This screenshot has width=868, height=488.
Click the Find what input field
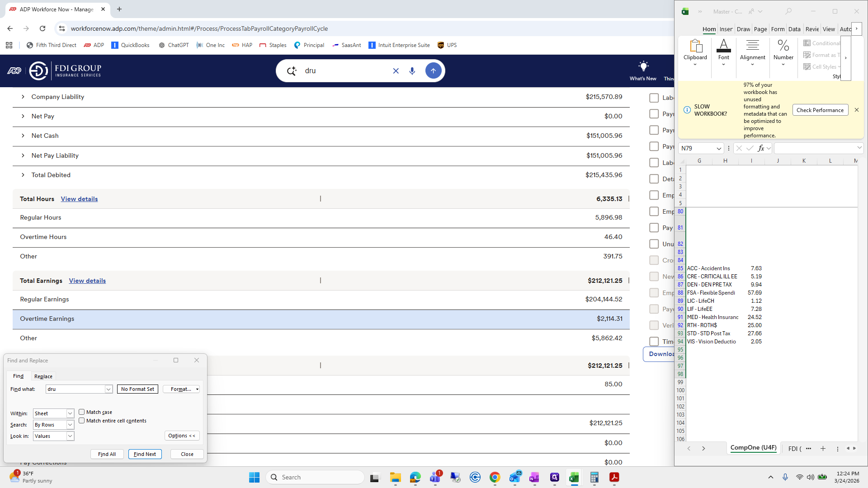[x=75, y=389]
